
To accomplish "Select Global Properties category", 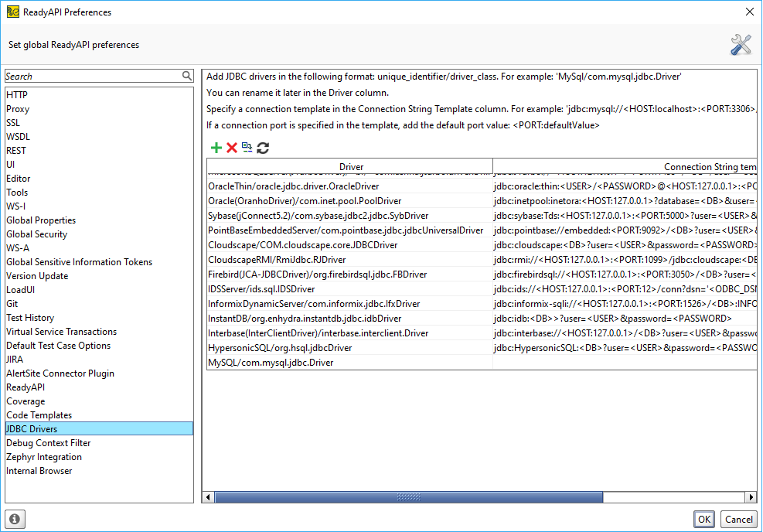I will click(x=99, y=220).
